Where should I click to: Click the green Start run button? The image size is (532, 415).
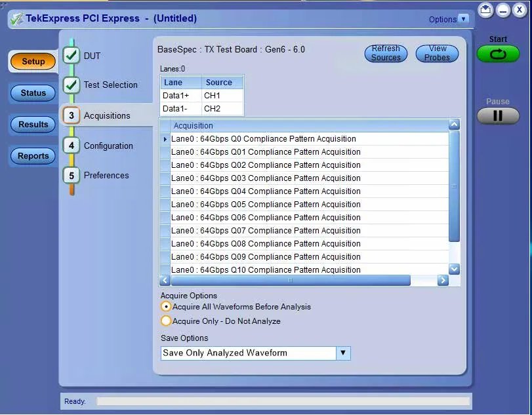[x=497, y=54]
